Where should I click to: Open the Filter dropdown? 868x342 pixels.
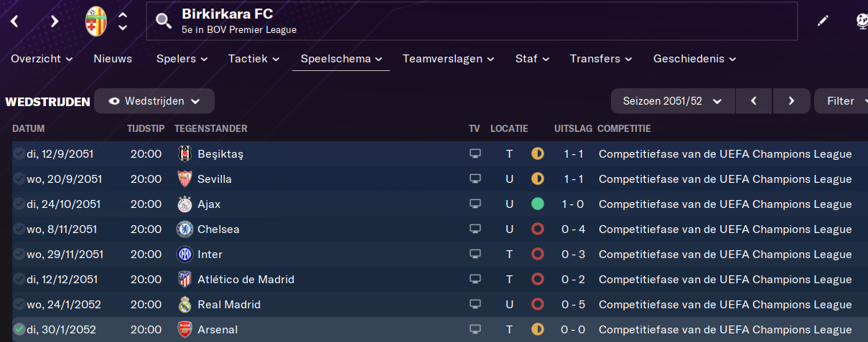point(844,101)
